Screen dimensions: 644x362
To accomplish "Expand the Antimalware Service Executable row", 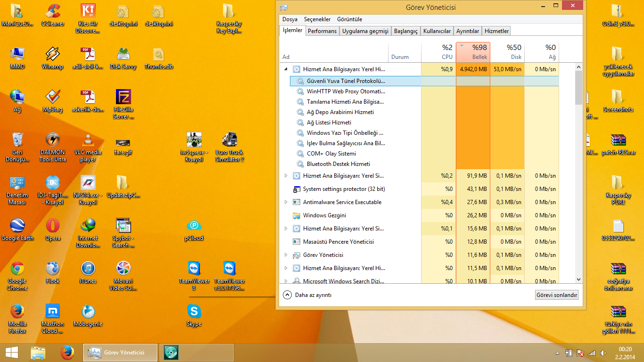I will [286, 202].
